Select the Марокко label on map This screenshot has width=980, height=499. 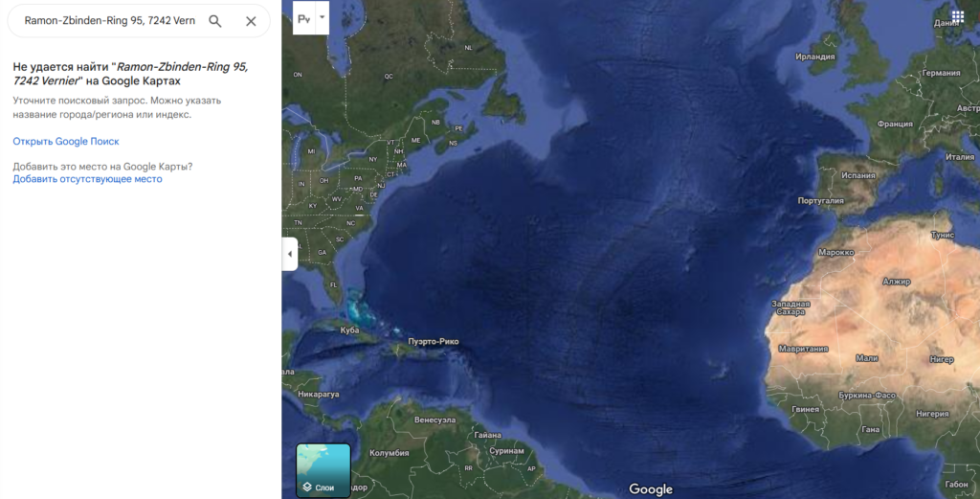point(836,253)
